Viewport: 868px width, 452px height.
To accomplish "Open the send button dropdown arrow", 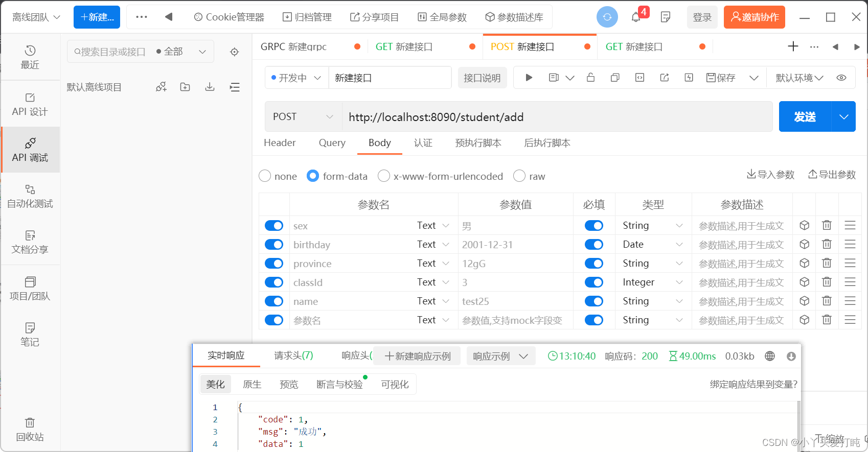I will pos(844,117).
